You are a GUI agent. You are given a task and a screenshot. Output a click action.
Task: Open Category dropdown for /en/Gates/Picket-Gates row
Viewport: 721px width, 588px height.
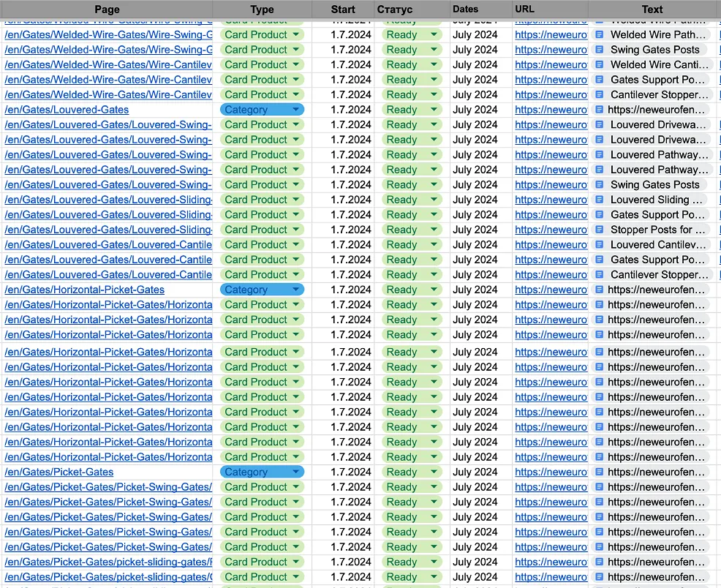(x=295, y=472)
